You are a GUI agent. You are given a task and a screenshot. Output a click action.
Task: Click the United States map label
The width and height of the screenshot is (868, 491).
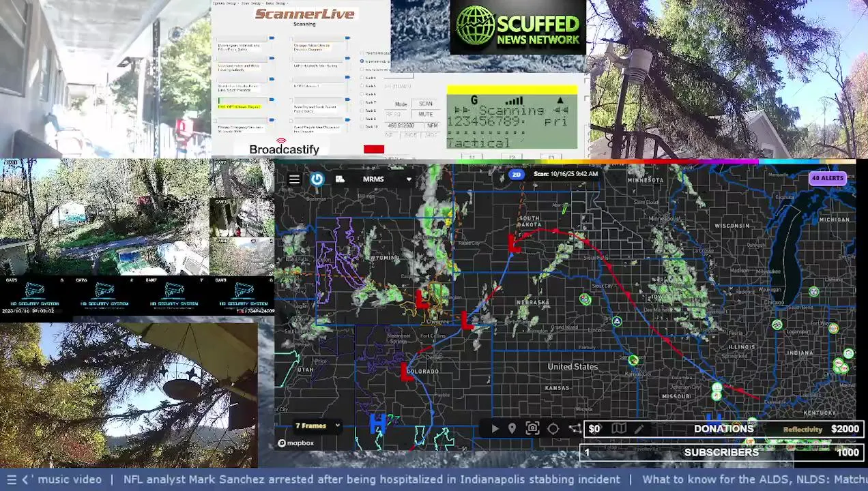[x=573, y=366]
